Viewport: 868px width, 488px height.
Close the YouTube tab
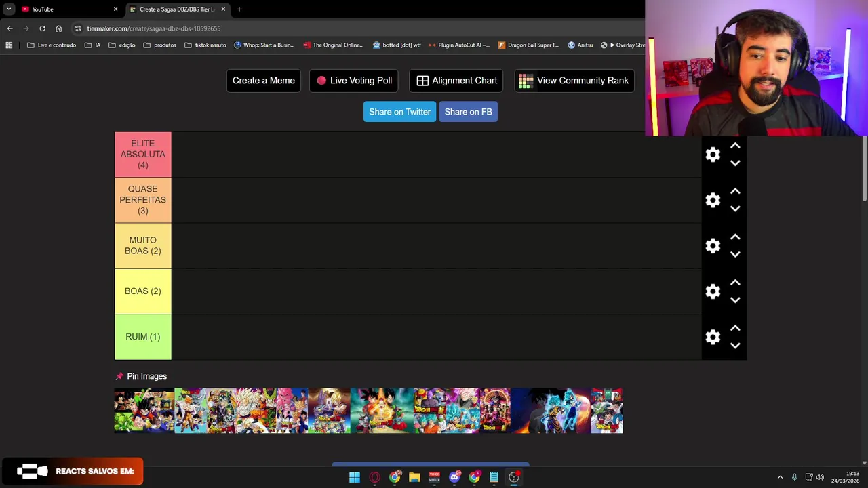click(115, 9)
